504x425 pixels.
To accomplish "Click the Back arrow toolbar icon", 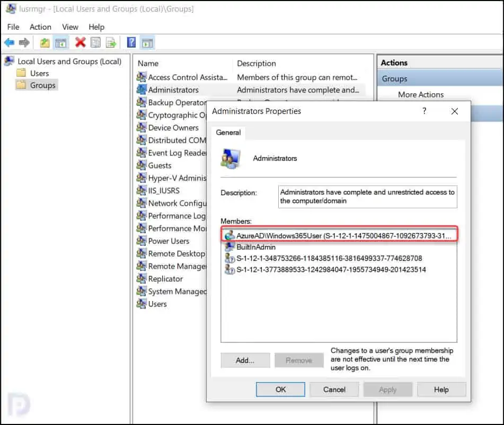I will (x=10, y=42).
